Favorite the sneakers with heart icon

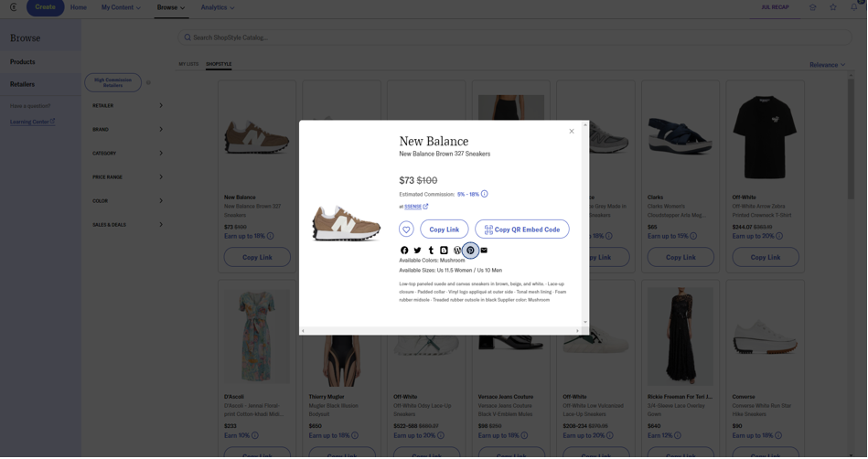tap(406, 229)
